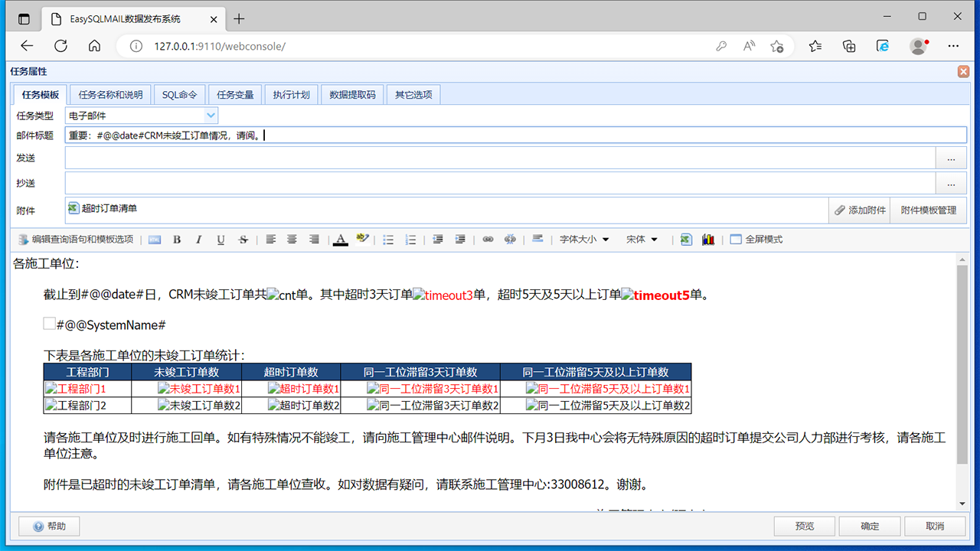
Task: Switch to the 执行计划 tab
Action: [x=291, y=93]
